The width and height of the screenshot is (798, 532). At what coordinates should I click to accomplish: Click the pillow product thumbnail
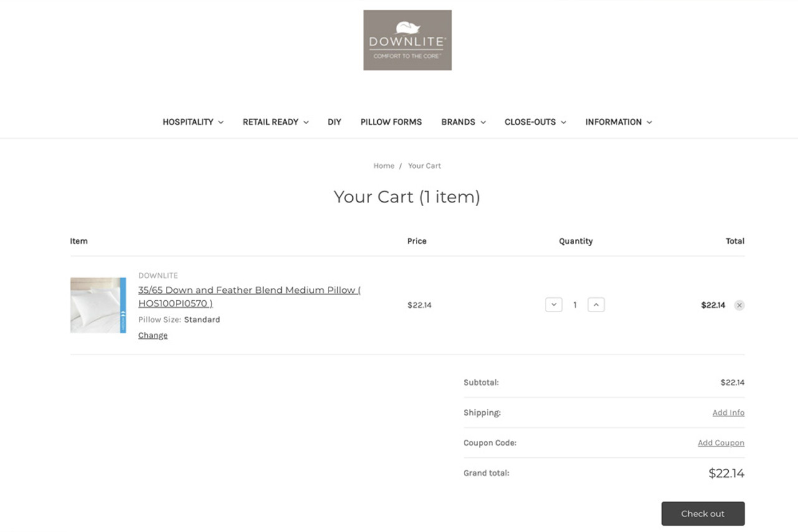(98, 305)
